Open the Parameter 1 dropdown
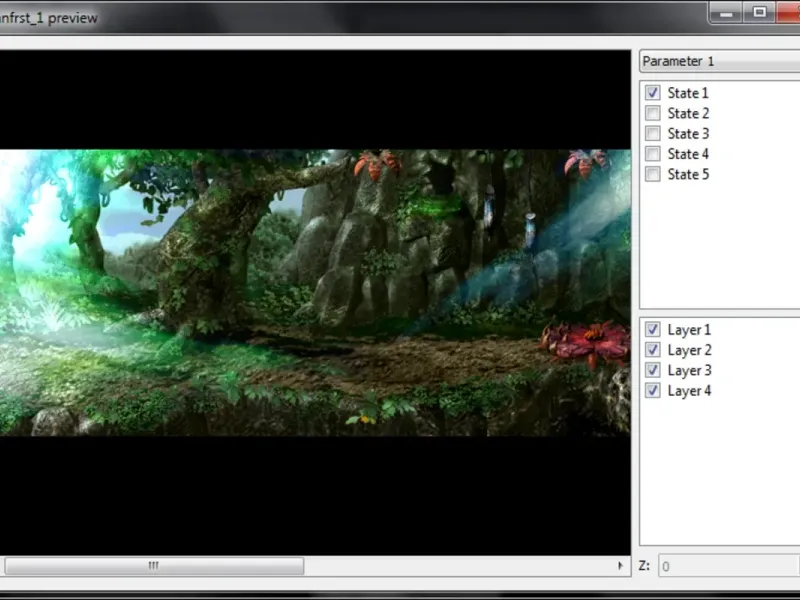This screenshot has height=600, width=800. pos(719,61)
